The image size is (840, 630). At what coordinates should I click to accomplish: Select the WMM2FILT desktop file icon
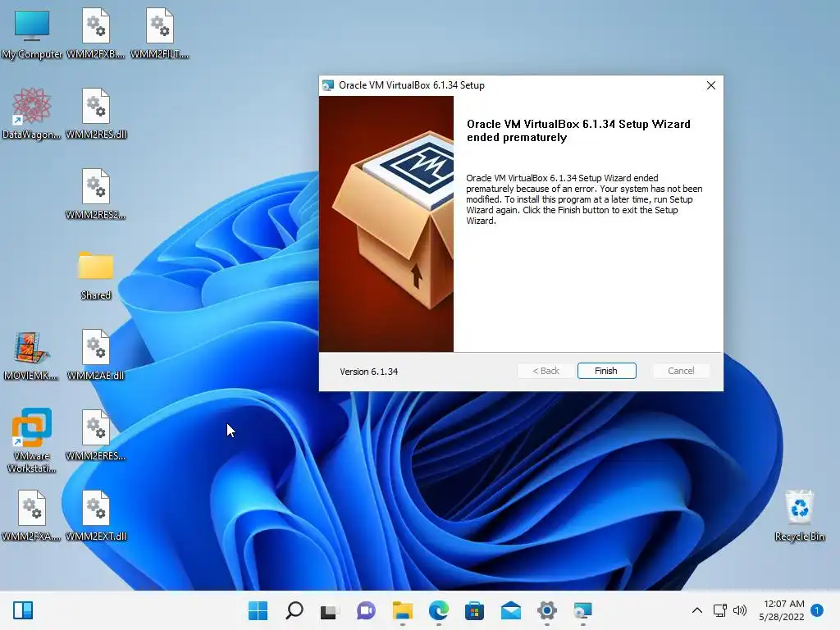(x=160, y=34)
